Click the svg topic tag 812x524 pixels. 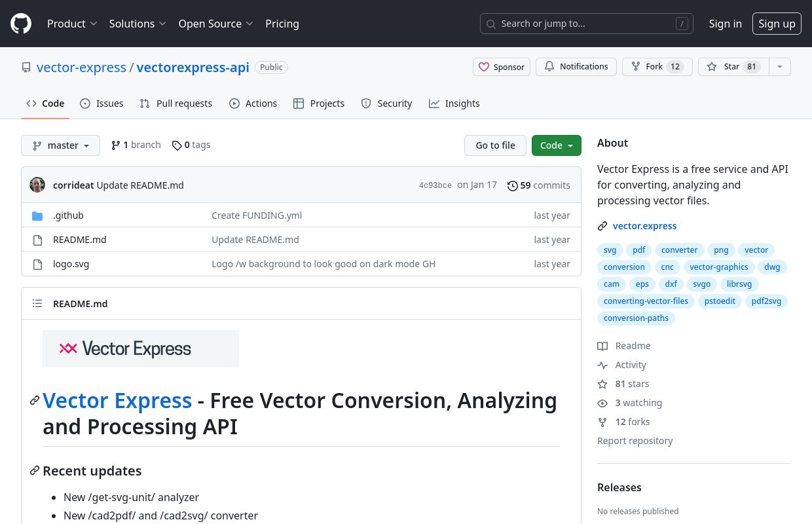pyautogui.click(x=610, y=250)
